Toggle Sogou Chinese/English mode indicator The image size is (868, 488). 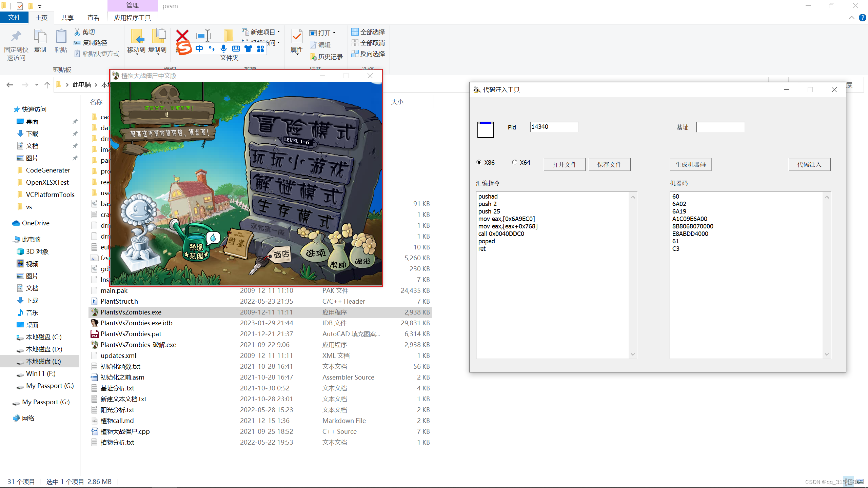point(199,48)
